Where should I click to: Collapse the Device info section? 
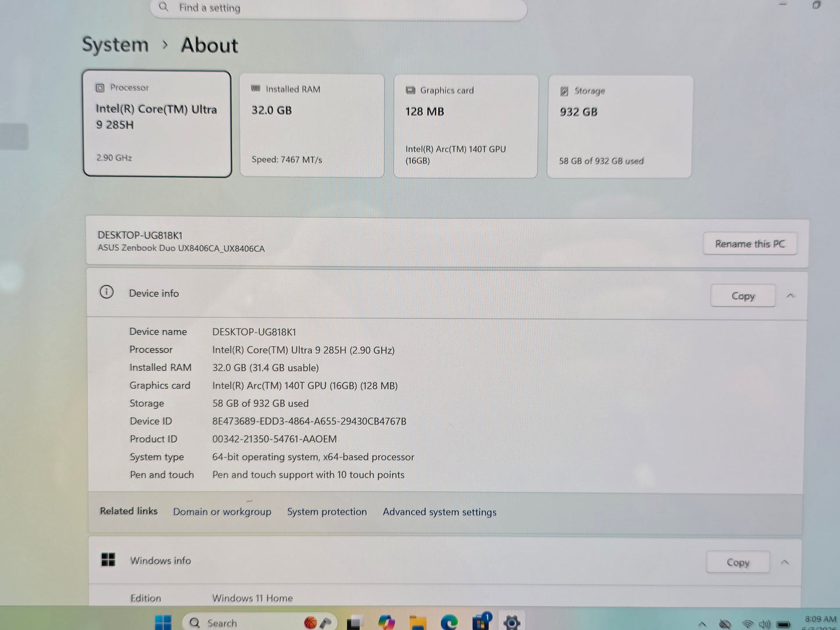tap(791, 296)
